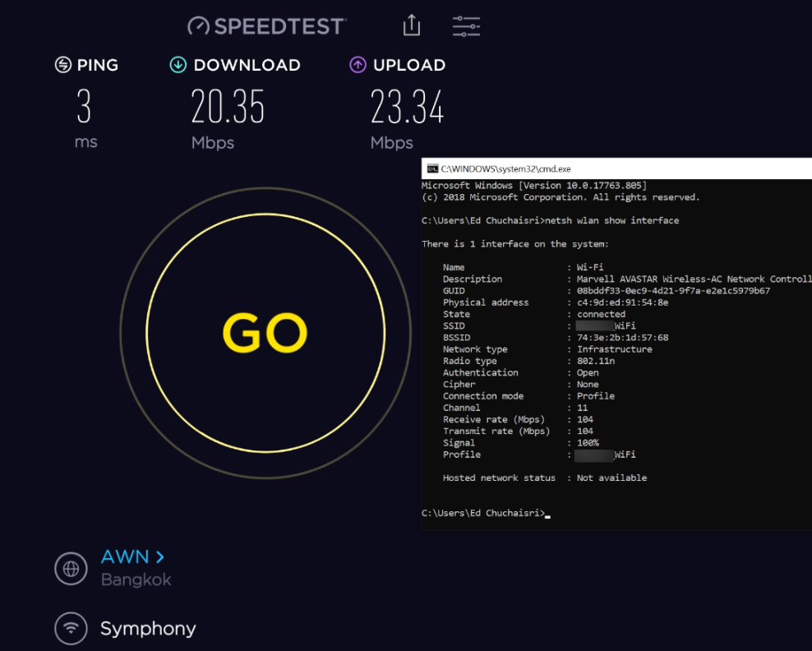Image resolution: width=812 pixels, height=651 pixels.
Task: Click the 23.34 upload result
Action: (407, 106)
